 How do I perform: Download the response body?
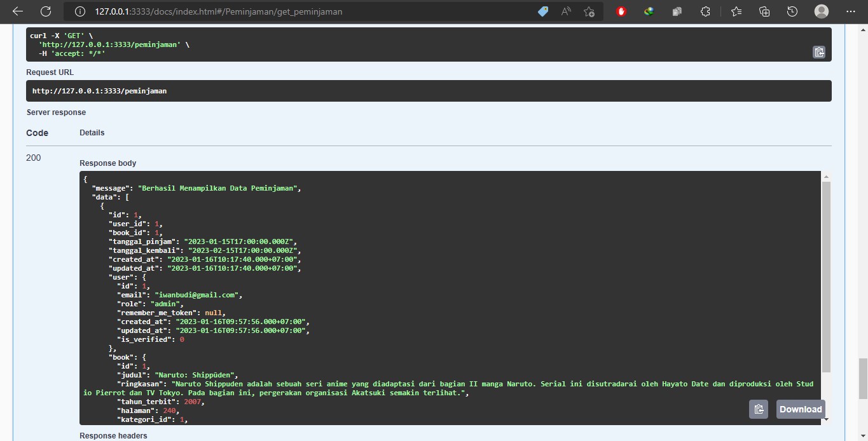click(801, 409)
